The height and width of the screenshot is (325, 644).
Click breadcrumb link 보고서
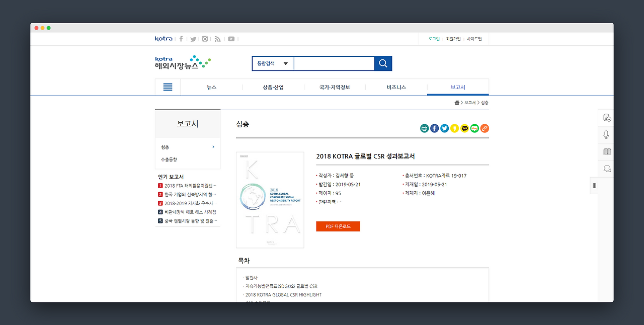(470, 103)
